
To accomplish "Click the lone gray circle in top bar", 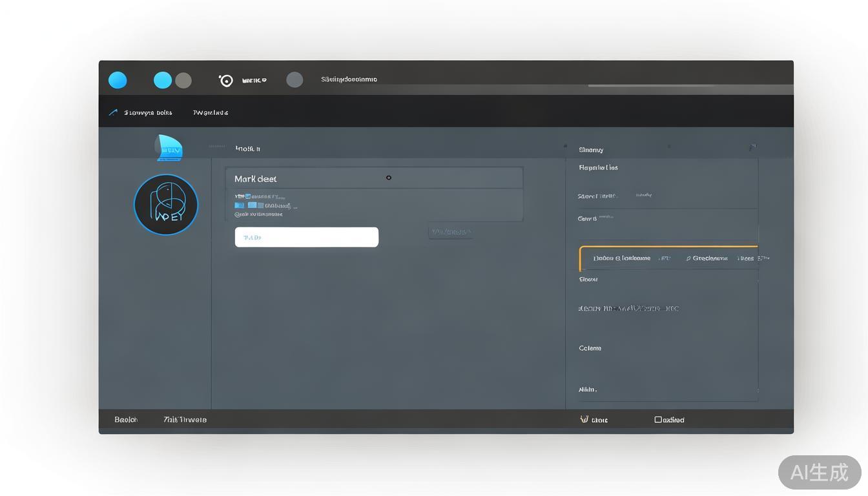I will tap(294, 79).
